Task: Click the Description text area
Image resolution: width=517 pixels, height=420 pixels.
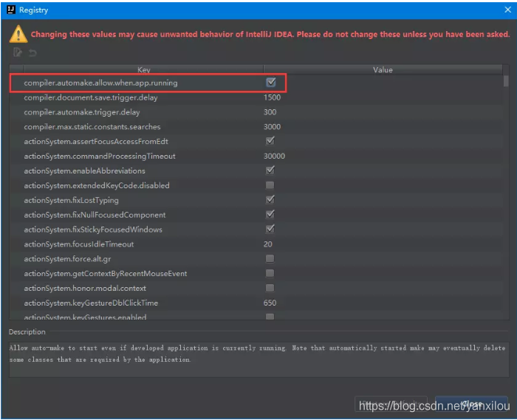Action: click(x=258, y=359)
